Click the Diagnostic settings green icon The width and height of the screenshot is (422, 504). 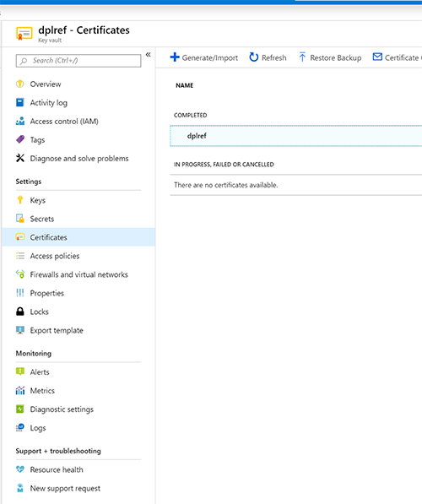(20, 409)
